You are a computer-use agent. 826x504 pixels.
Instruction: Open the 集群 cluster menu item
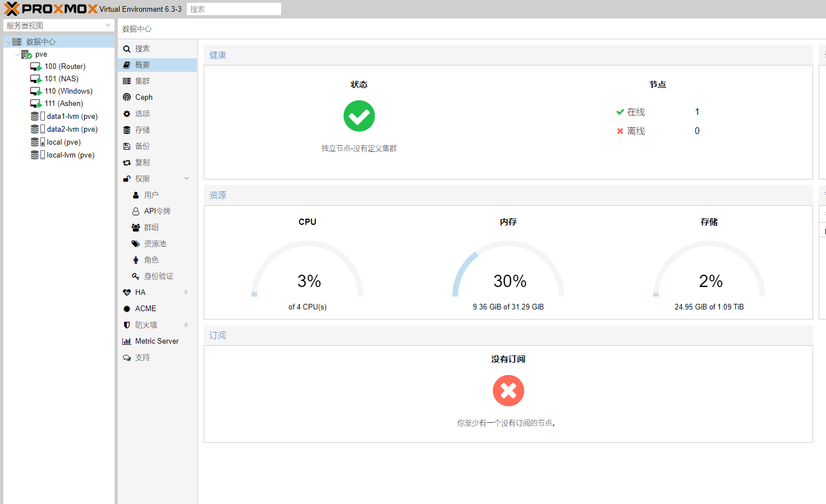pos(157,81)
